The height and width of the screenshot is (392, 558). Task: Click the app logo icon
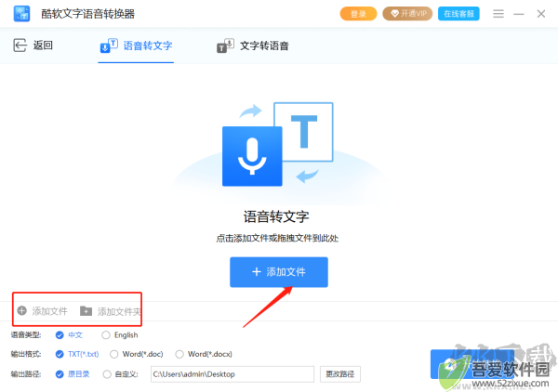click(21, 14)
